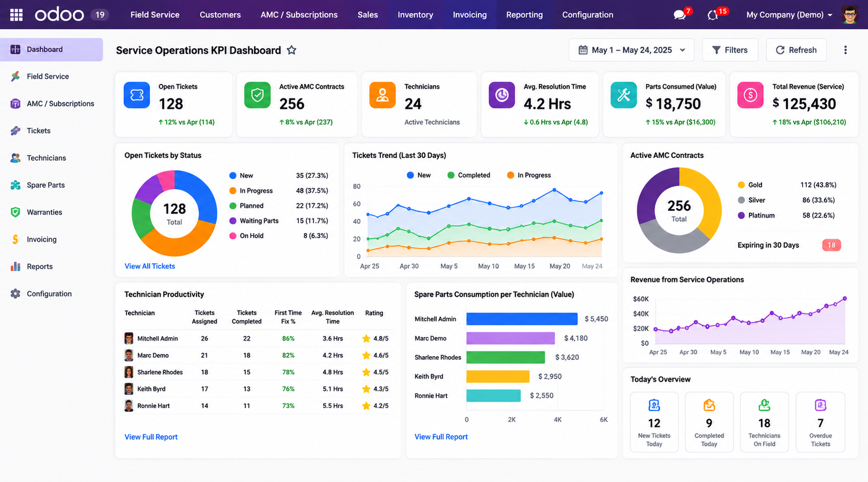Open the Reporting top menu
This screenshot has height=482, width=868.
[524, 15]
